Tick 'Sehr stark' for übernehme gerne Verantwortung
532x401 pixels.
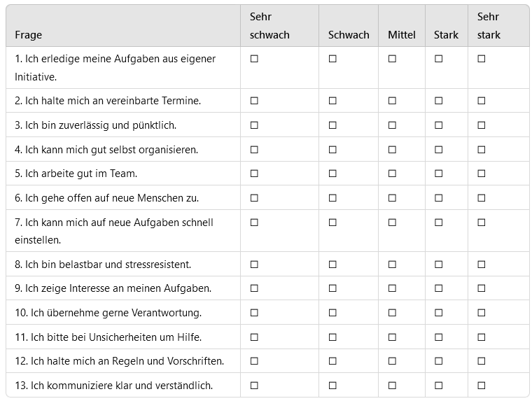tap(481, 312)
